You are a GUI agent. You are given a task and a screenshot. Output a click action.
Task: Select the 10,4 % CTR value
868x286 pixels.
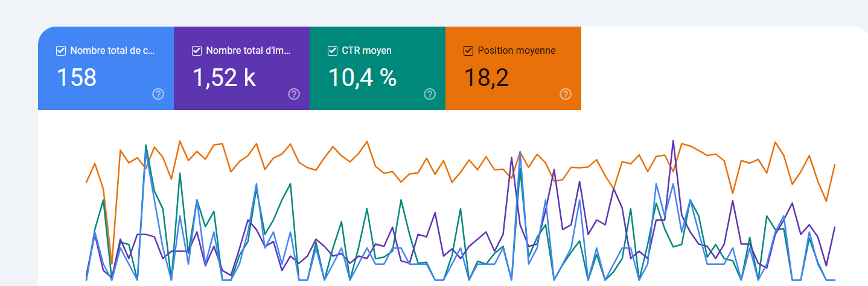[362, 77]
